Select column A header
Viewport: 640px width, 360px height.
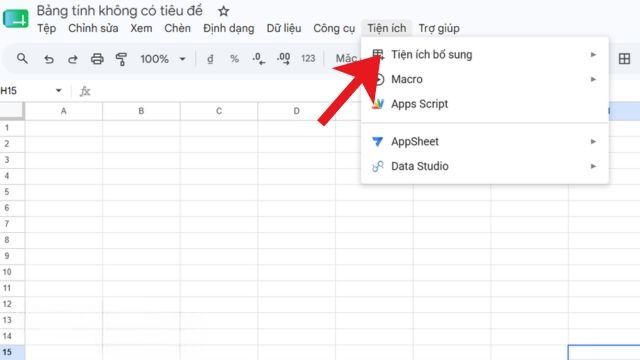[64, 111]
